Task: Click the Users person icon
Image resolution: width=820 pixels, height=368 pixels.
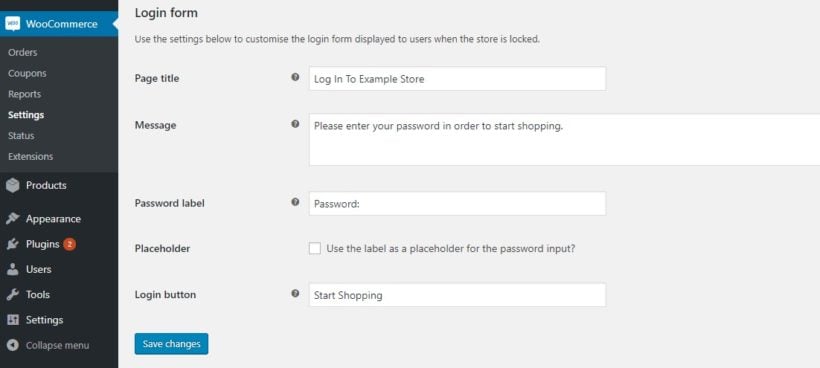Action: point(13,269)
